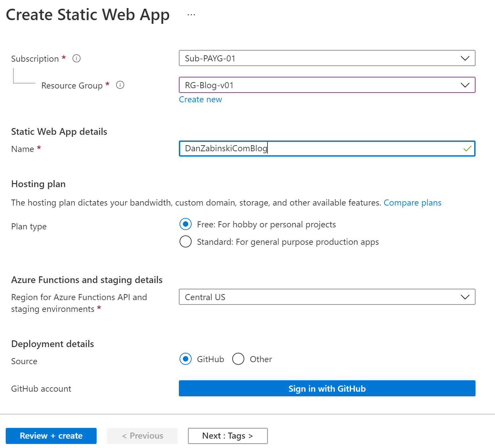495x448 pixels.
Task: Select the Free plan type radio button
Action: tap(186, 224)
